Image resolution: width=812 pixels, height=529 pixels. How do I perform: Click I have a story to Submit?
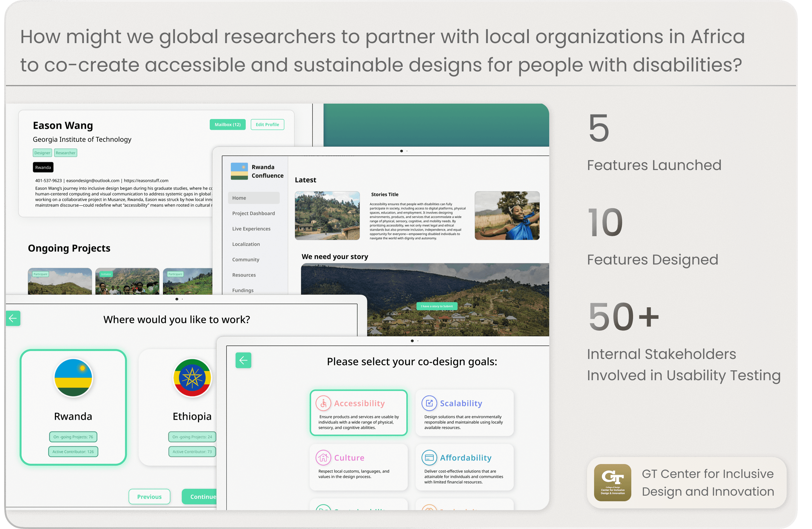tap(437, 306)
